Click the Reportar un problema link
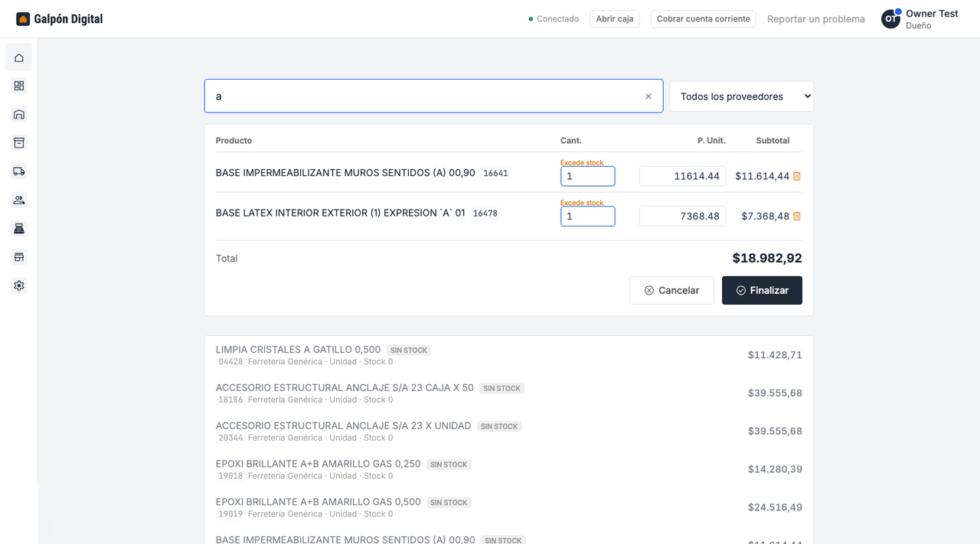This screenshot has height=544, width=980. (816, 19)
